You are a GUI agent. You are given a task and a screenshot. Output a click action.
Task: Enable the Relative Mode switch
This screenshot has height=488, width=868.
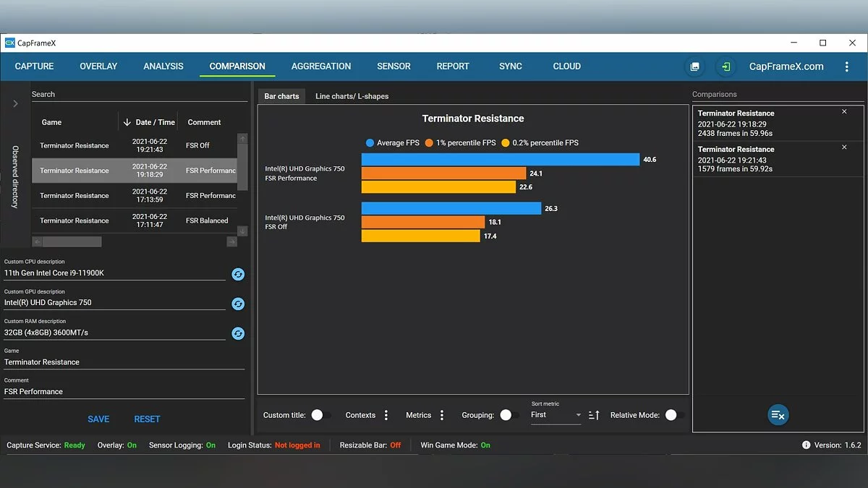pos(674,415)
